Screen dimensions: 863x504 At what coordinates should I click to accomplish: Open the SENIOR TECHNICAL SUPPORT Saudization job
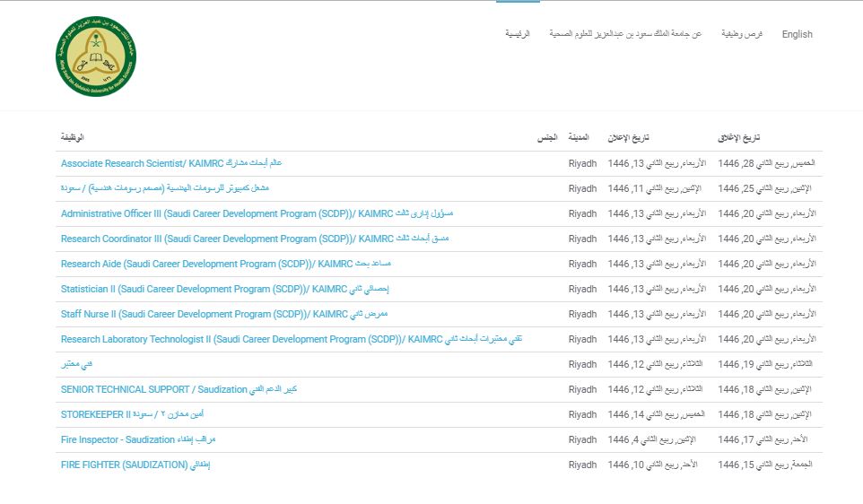point(179,389)
